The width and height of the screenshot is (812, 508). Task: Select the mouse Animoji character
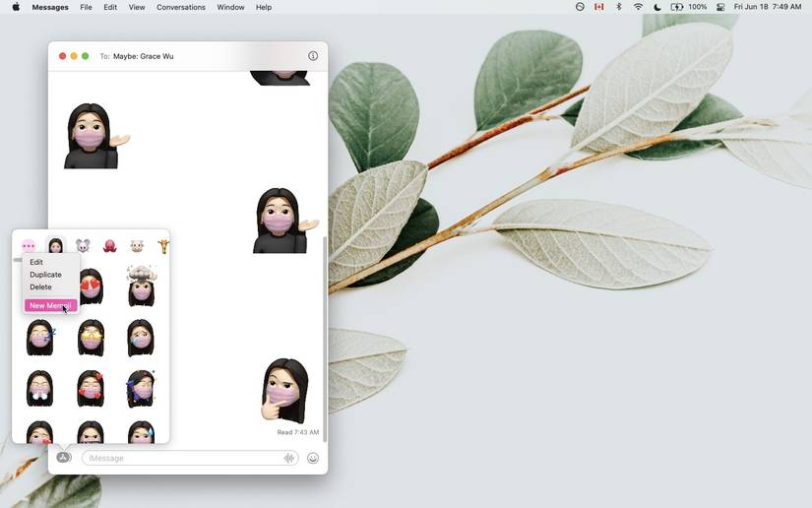(83, 245)
